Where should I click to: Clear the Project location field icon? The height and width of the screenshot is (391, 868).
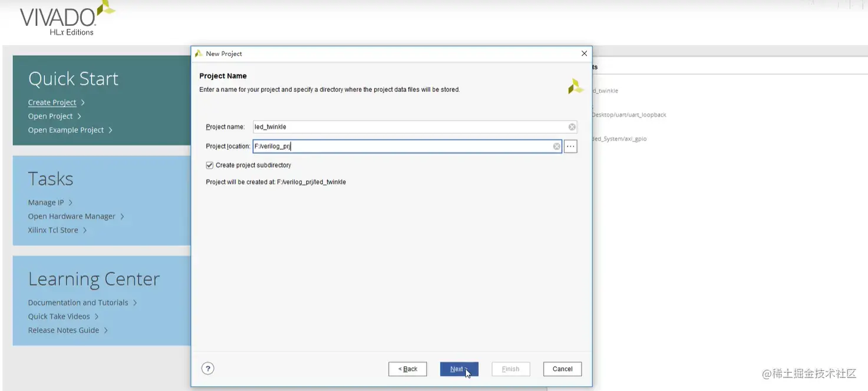[x=557, y=146]
